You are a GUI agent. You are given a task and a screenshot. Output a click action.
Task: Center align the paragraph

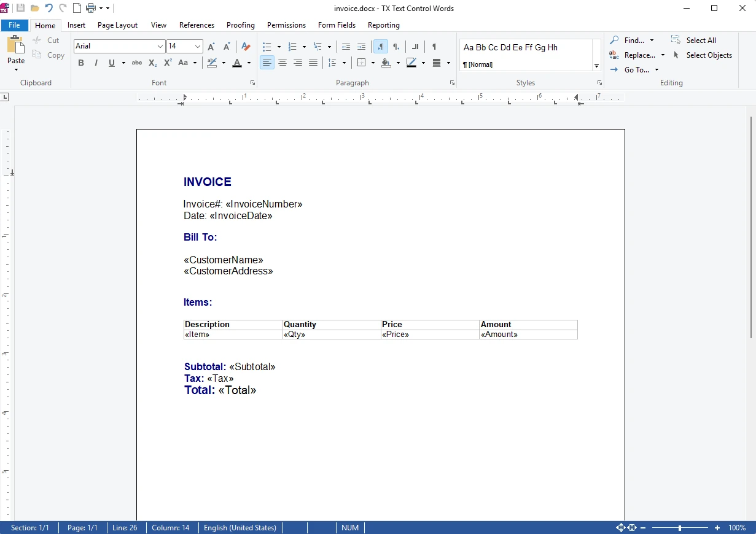point(283,63)
